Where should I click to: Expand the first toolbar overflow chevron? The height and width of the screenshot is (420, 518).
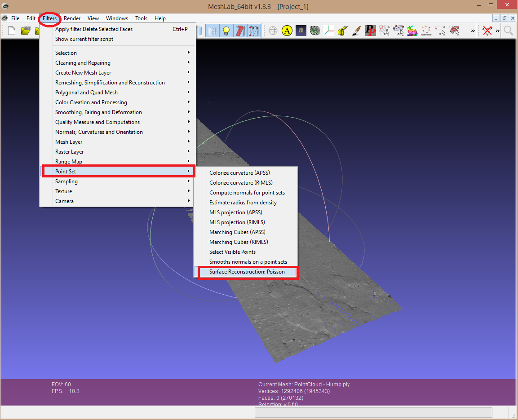coord(473,31)
